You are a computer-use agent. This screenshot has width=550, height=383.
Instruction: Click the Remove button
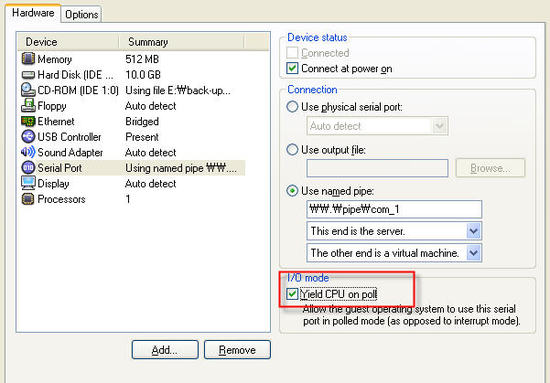pyautogui.click(x=237, y=350)
